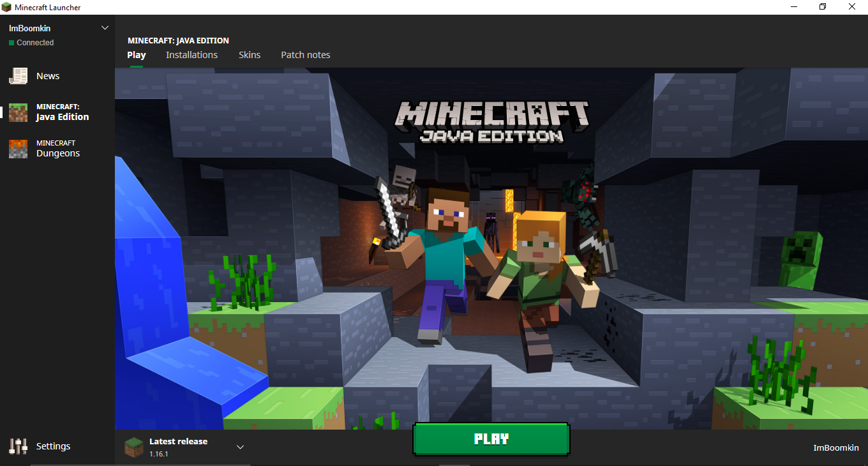Viewport: 868px width, 466px height.
Task: Select the Java Edition grass block icon in sidebar
Action: [x=18, y=112]
